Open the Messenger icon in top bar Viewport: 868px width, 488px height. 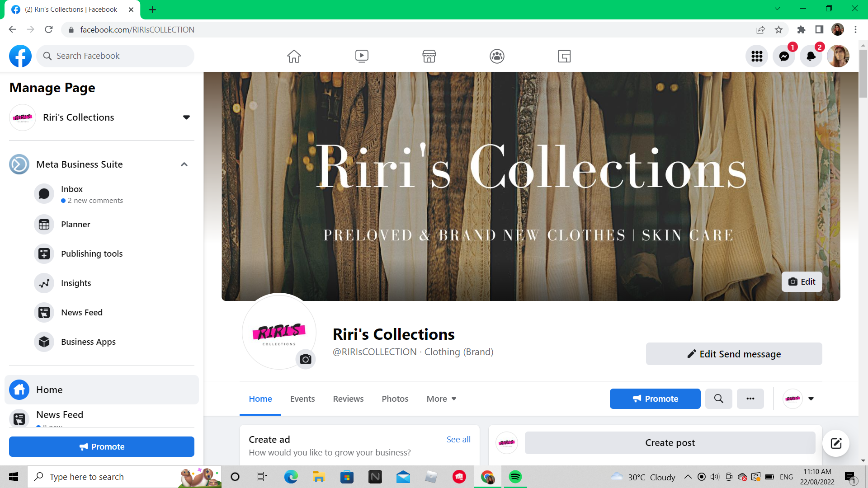784,56
